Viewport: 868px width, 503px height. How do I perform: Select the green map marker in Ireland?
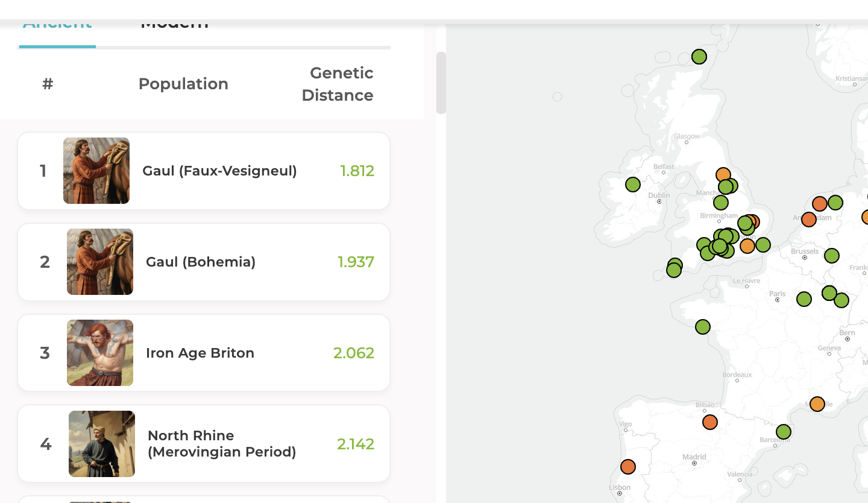tap(633, 185)
